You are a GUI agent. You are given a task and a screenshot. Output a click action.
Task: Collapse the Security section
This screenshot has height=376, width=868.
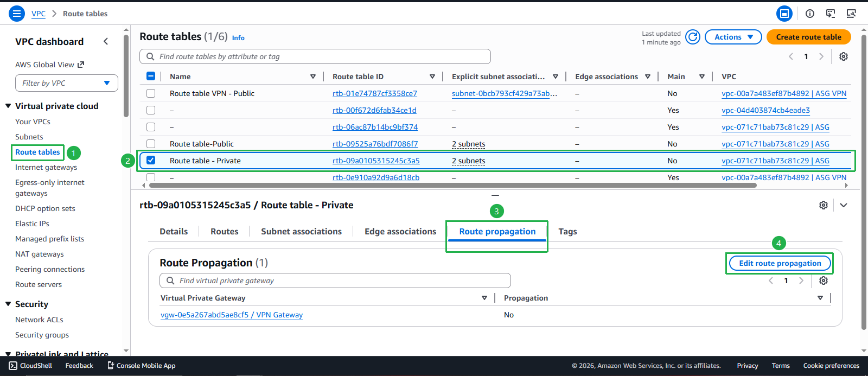point(8,304)
